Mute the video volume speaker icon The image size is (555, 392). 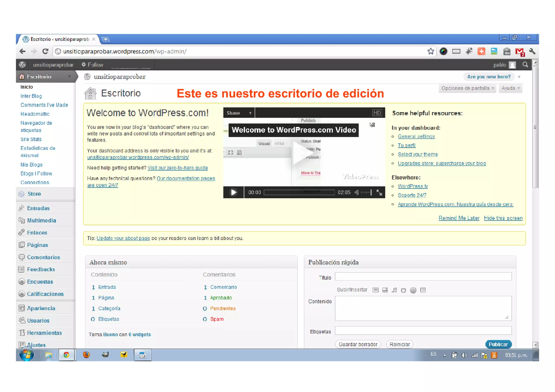click(357, 192)
